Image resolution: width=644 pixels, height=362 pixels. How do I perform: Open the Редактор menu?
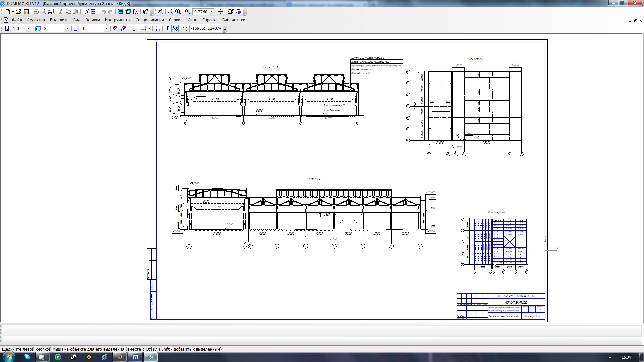tap(36, 20)
